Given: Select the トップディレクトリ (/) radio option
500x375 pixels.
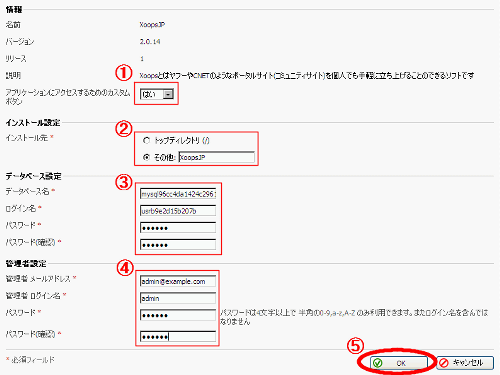Looking at the screenshot, I should [x=146, y=140].
